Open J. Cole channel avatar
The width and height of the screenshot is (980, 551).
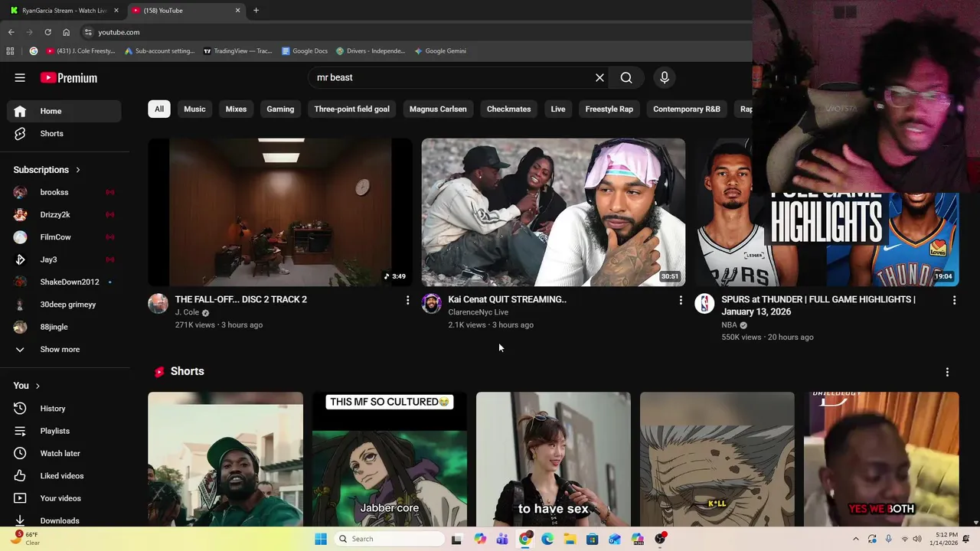coord(158,304)
